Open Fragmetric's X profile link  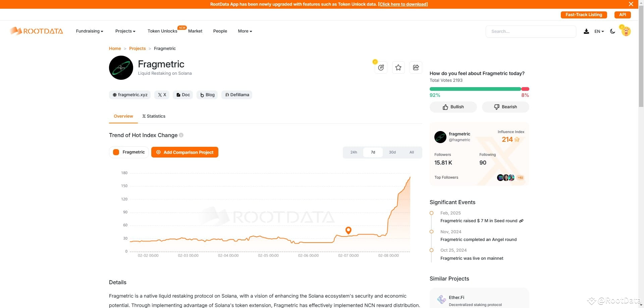(x=162, y=95)
